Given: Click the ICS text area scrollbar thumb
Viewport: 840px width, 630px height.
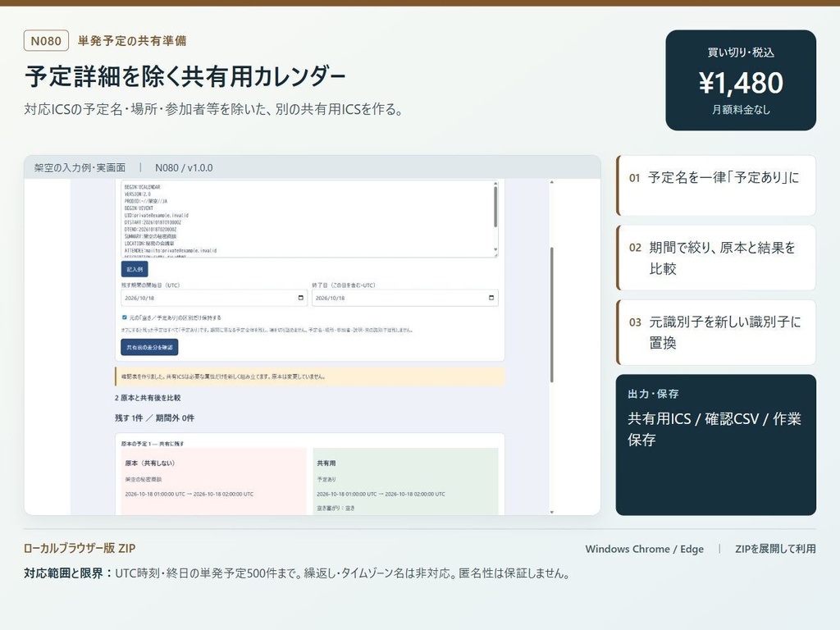Looking at the screenshot, I should click(x=495, y=206).
